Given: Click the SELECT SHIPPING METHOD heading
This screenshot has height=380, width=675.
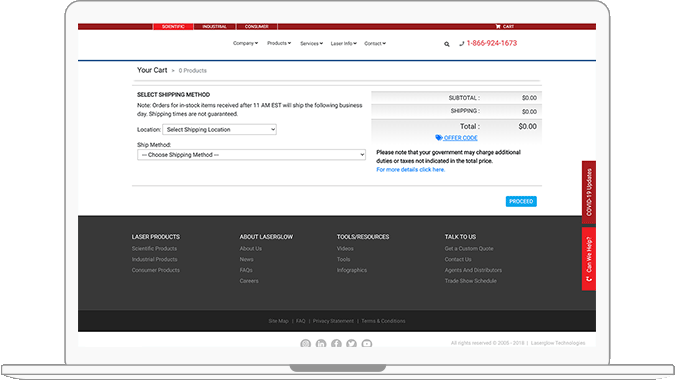Looking at the screenshot, I should (173, 95).
